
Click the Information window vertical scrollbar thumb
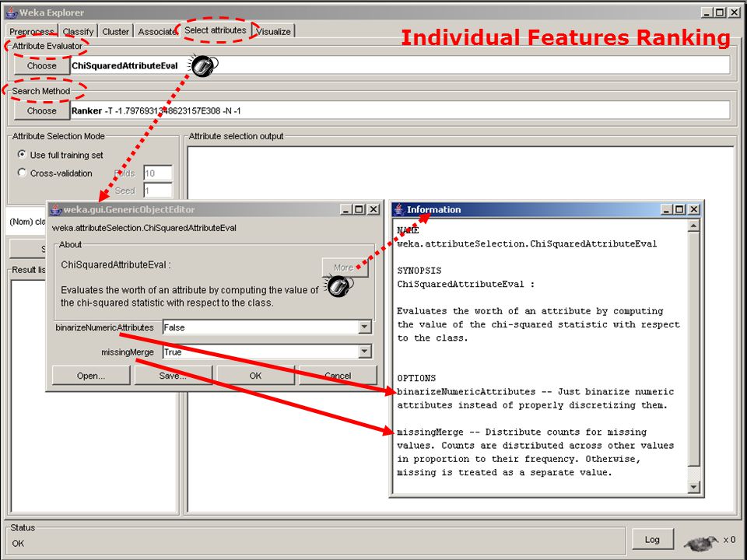[693, 349]
